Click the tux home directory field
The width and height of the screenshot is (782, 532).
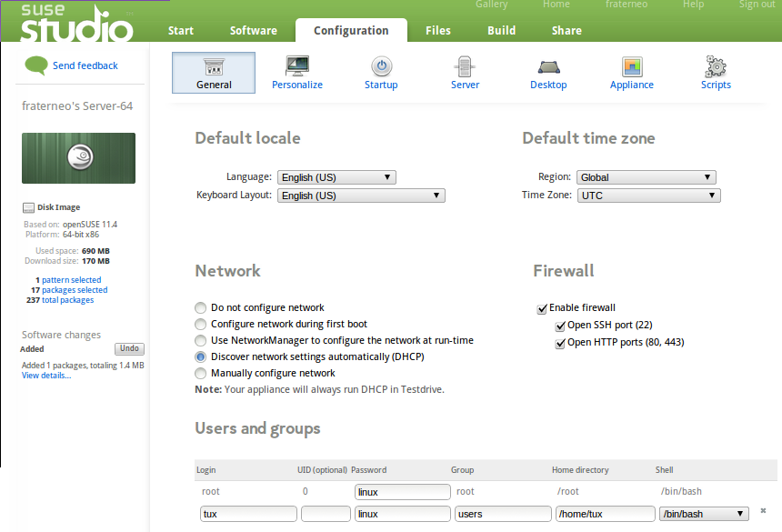[606, 514]
